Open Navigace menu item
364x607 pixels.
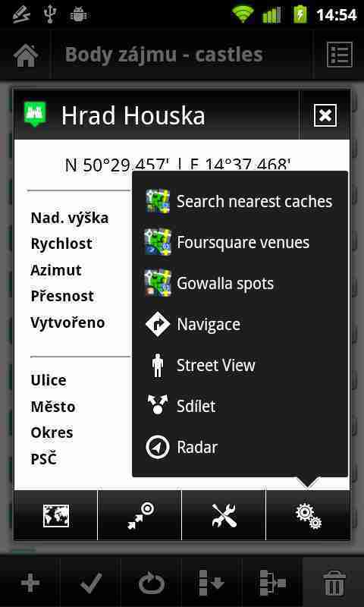240,325
